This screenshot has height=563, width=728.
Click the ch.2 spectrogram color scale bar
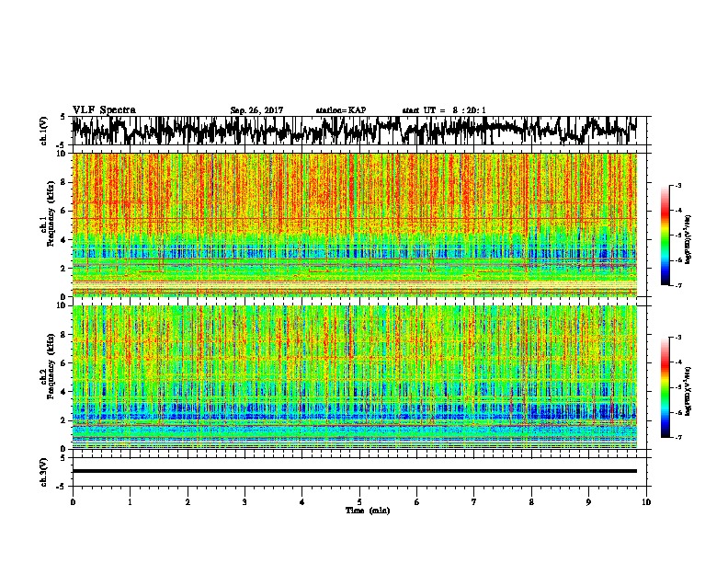[665, 387]
